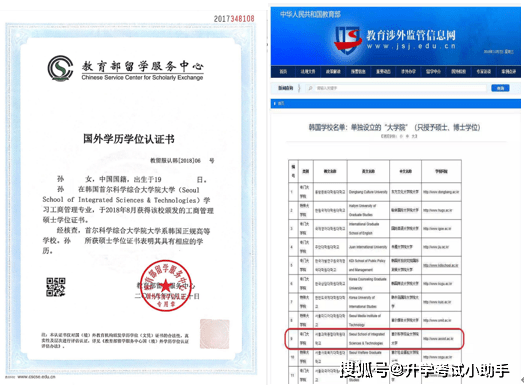The image size is (524, 387).
Task: Click the red official seal on the certificate
Action: [x=166, y=286]
